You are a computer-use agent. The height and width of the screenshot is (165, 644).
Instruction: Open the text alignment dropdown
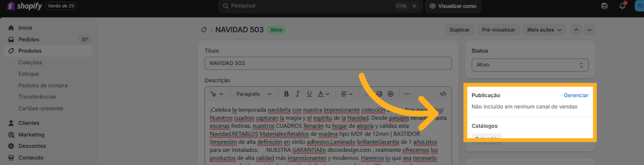point(347,94)
